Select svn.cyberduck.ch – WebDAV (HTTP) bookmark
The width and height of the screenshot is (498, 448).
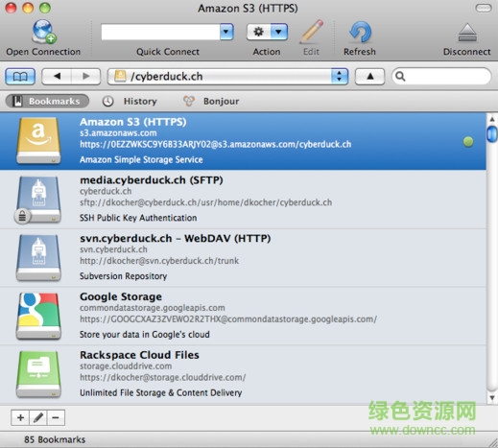[176, 238]
